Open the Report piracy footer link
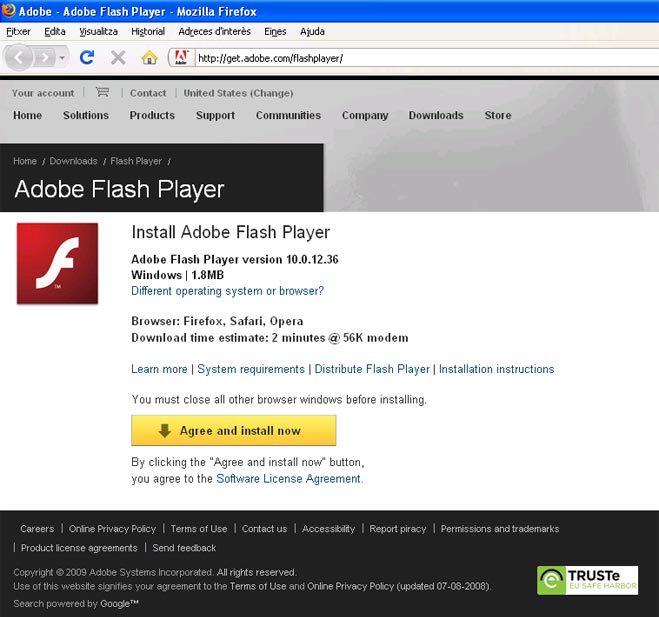Image resolution: width=659 pixels, height=617 pixels. (398, 529)
